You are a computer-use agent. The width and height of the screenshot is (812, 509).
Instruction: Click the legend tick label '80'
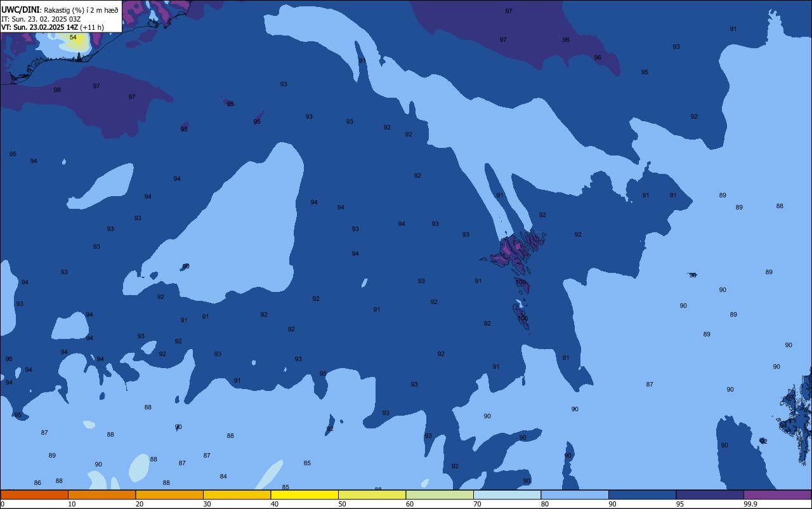pyautogui.click(x=544, y=504)
